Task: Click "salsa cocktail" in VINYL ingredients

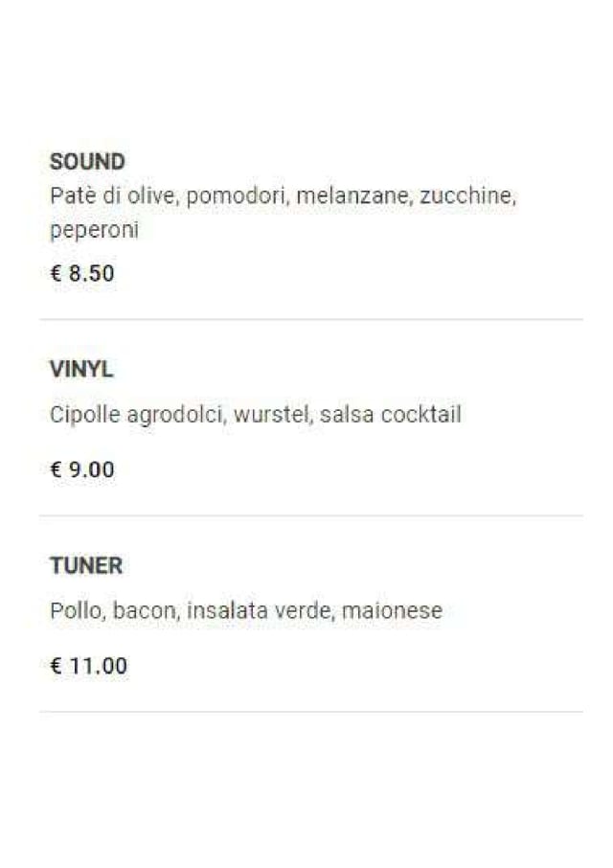Action: (x=391, y=415)
